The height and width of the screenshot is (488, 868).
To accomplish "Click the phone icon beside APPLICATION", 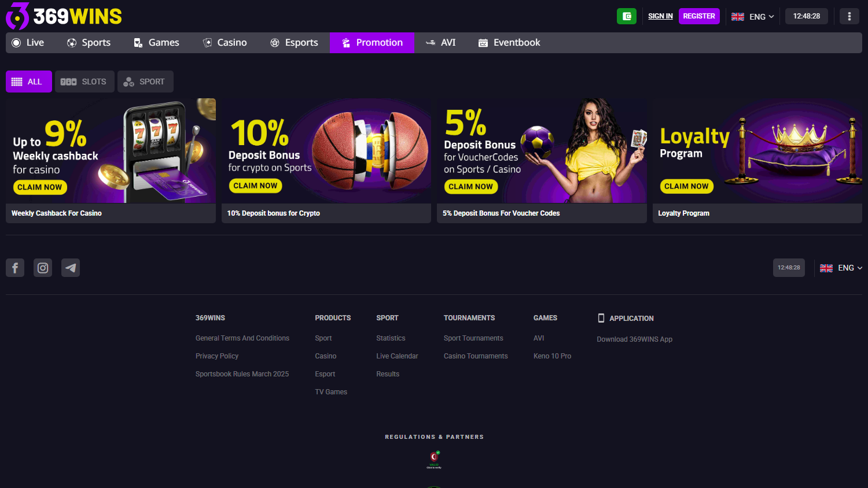I will point(601,318).
